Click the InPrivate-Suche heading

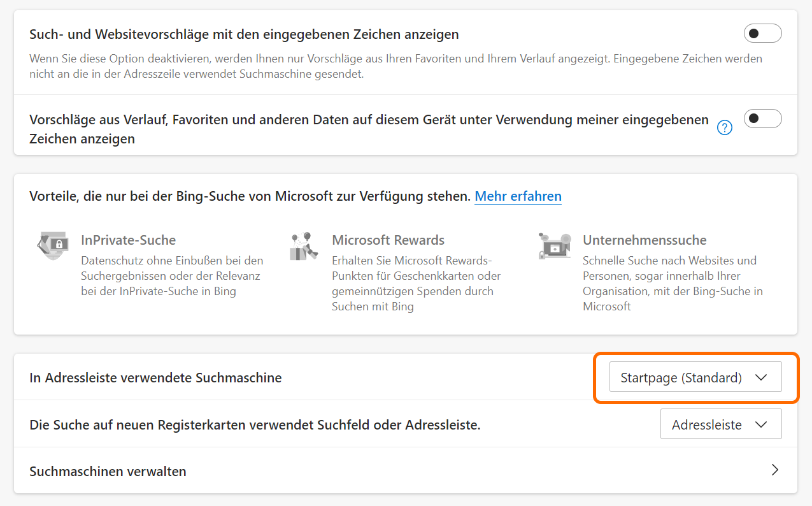point(128,240)
